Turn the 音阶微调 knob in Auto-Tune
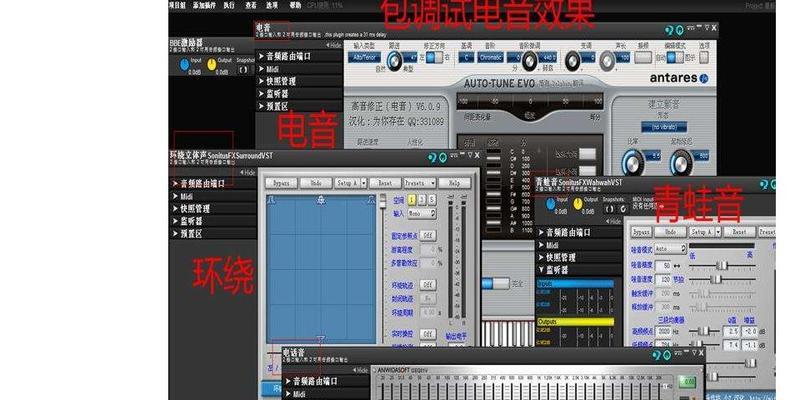 [530, 61]
